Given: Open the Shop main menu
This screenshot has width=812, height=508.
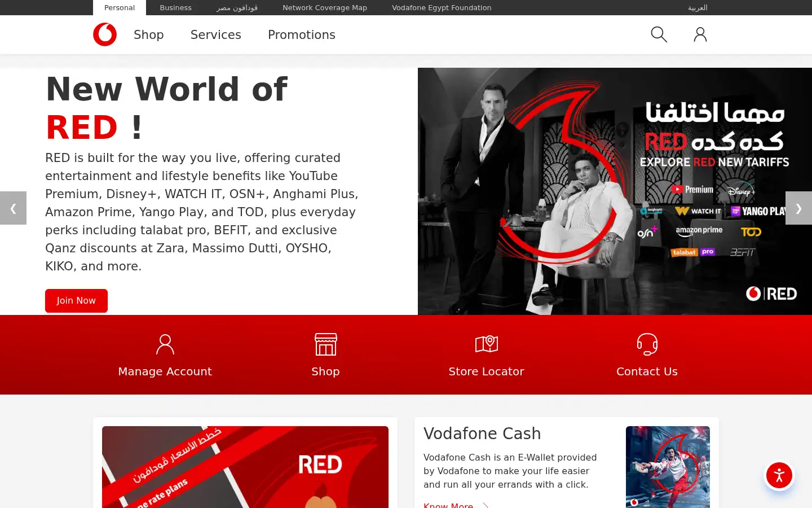Looking at the screenshot, I should 149,34.
